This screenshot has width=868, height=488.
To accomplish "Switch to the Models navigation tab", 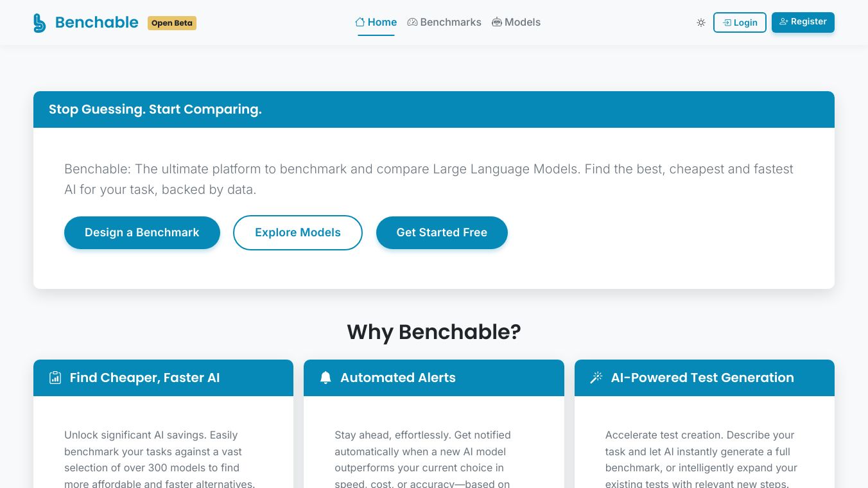I will point(523,22).
